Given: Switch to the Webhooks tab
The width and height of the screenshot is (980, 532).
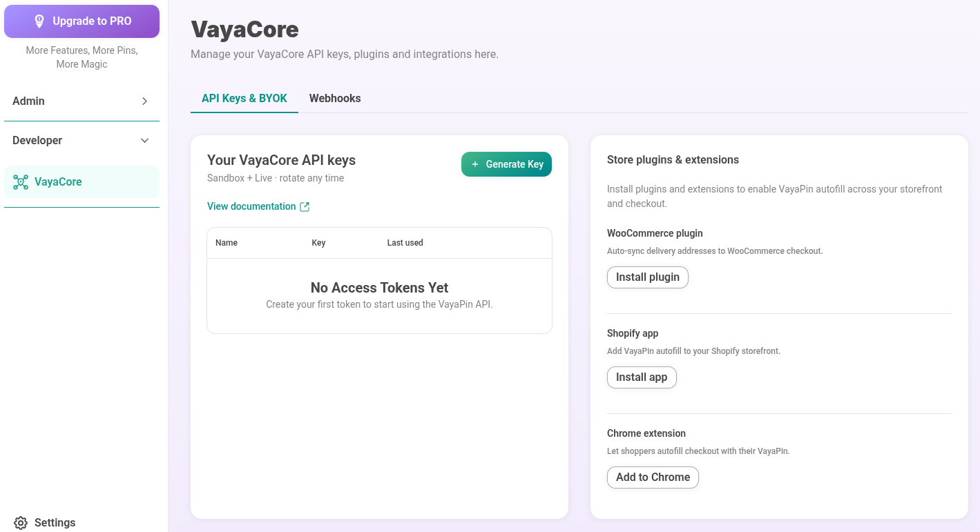Looking at the screenshot, I should [x=335, y=98].
